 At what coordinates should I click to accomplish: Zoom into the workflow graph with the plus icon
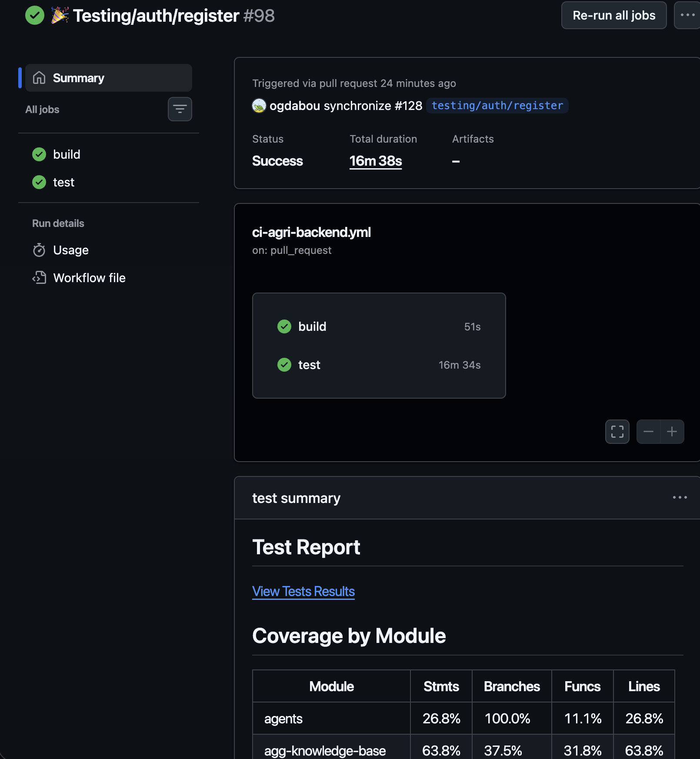671,432
